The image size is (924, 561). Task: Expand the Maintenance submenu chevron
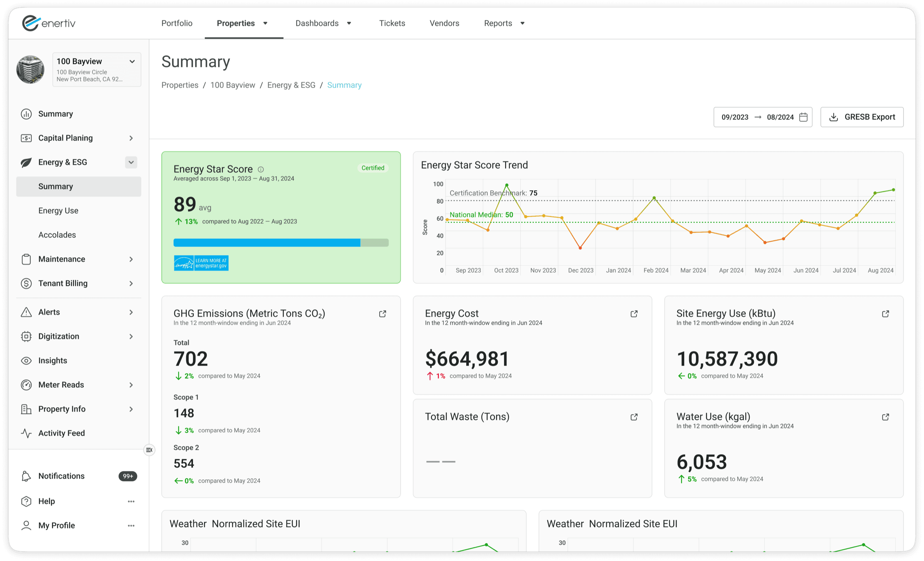click(x=131, y=259)
